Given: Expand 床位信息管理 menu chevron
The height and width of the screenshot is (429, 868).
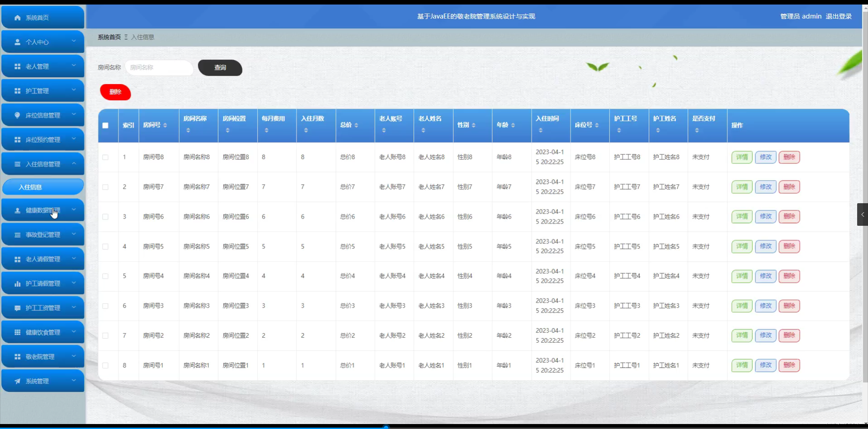Looking at the screenshot, I should [74, 114].
